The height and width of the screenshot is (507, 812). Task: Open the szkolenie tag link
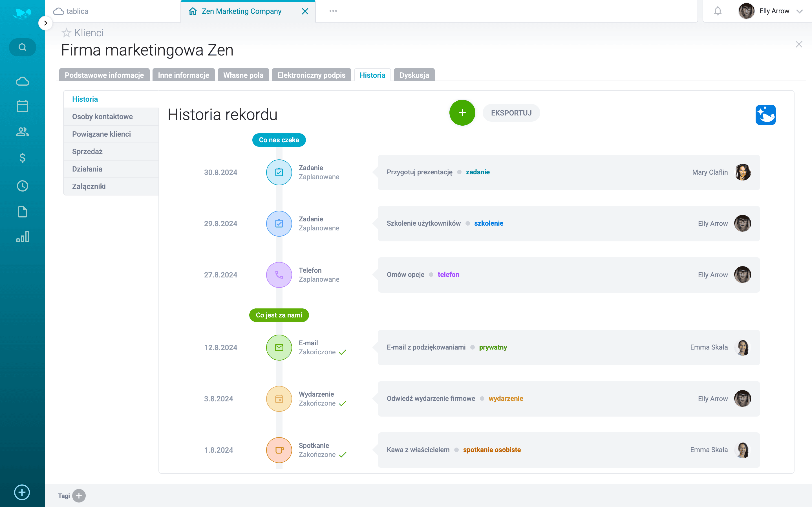(489, 223)
